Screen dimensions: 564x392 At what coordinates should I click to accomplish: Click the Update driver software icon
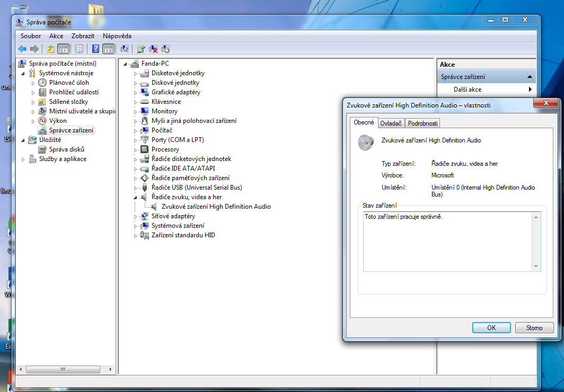click(142, 49)
